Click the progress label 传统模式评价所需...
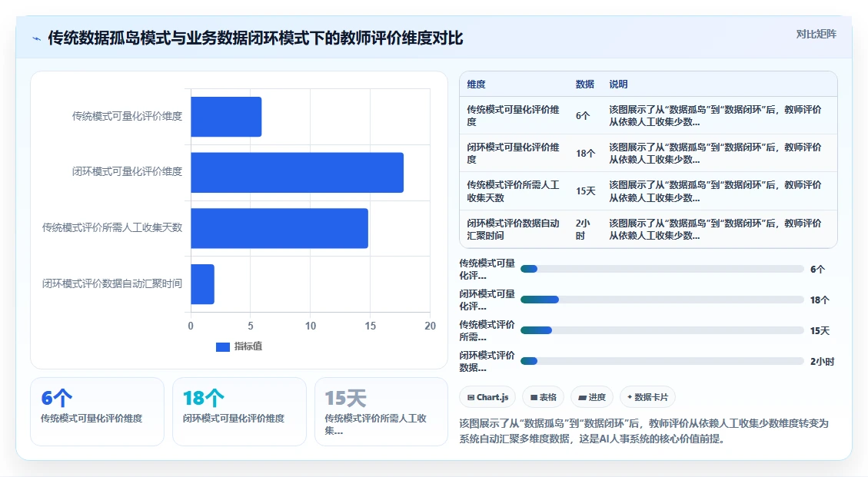The image size is (868, 477). coord(487,330)
